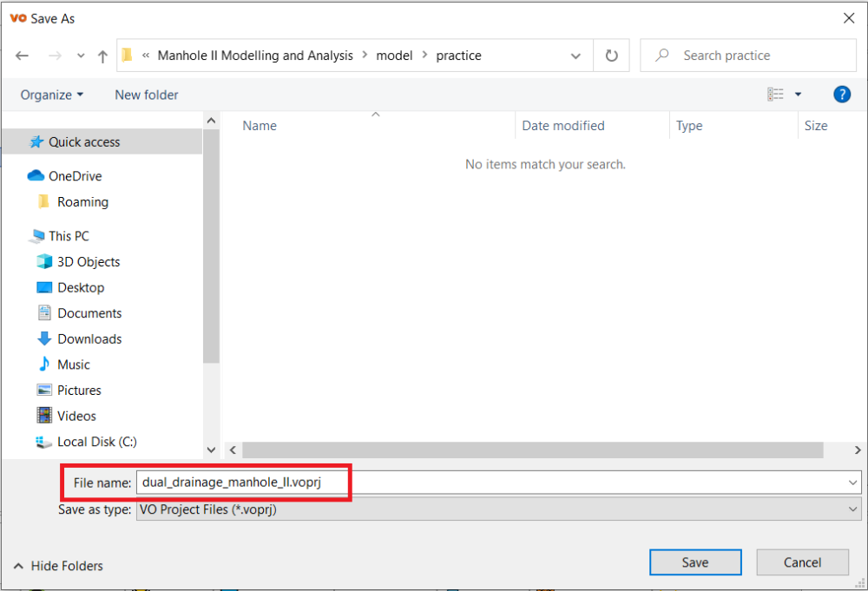Go up one folder level
The image size is (868, 591).
pos(102,56)
